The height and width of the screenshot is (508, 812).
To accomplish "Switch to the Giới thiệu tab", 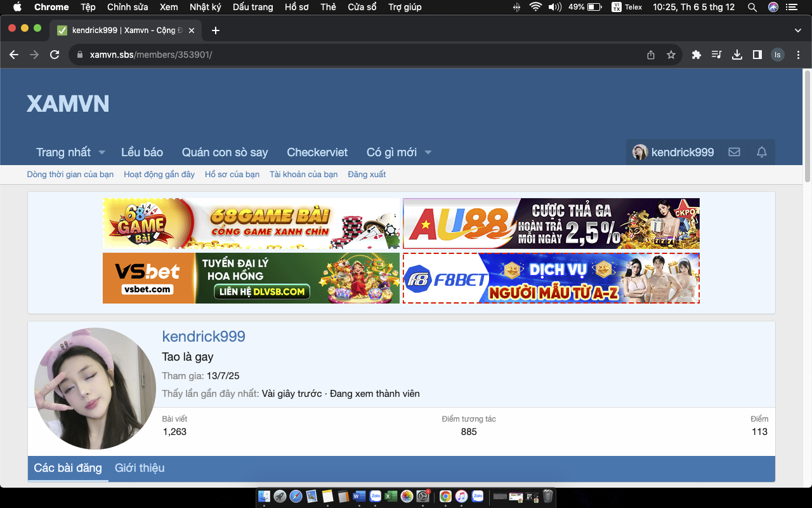I will tap(140, 468).
